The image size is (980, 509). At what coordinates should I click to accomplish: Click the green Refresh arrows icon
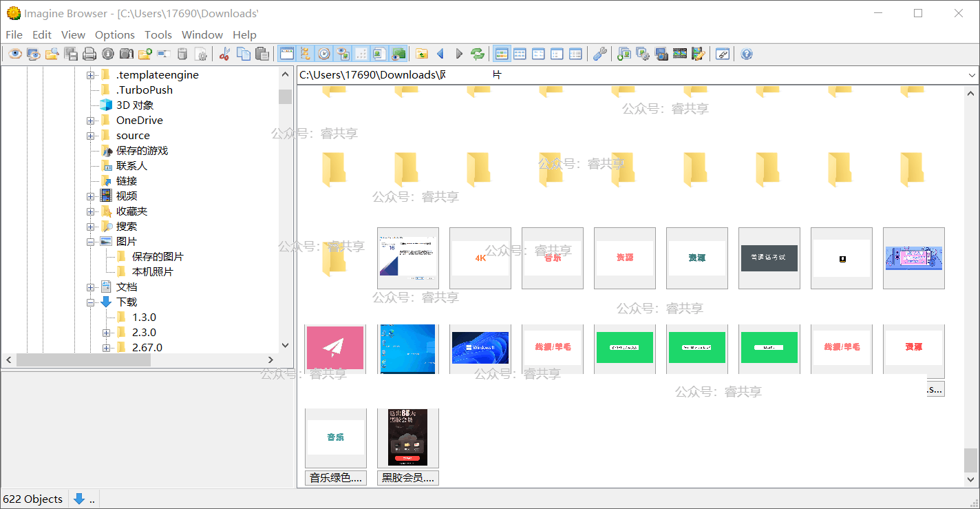[x=478, y=54]
